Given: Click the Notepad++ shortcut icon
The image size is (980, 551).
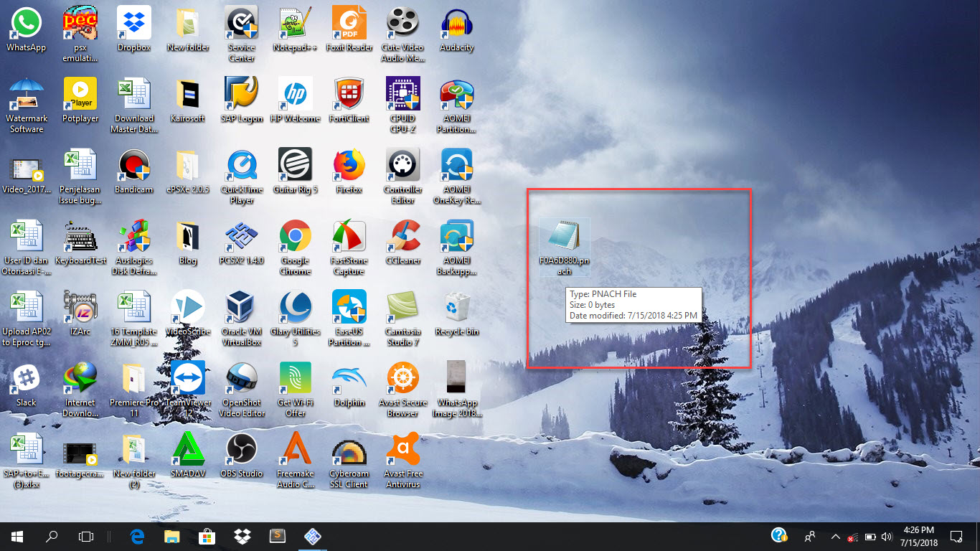Looking at the screenshot, I should (x=296, y=23).
